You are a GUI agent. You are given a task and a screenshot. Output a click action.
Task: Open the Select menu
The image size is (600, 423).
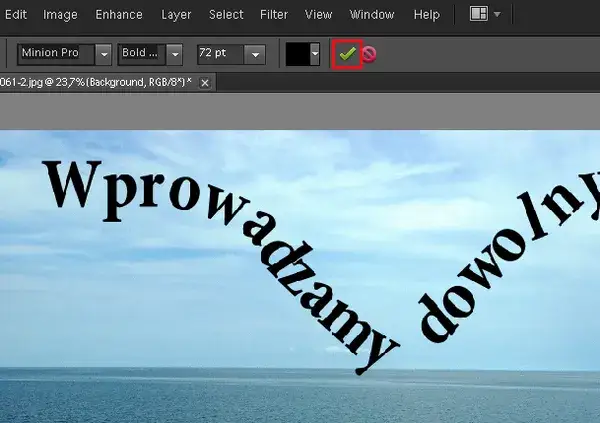coord(226,15)
